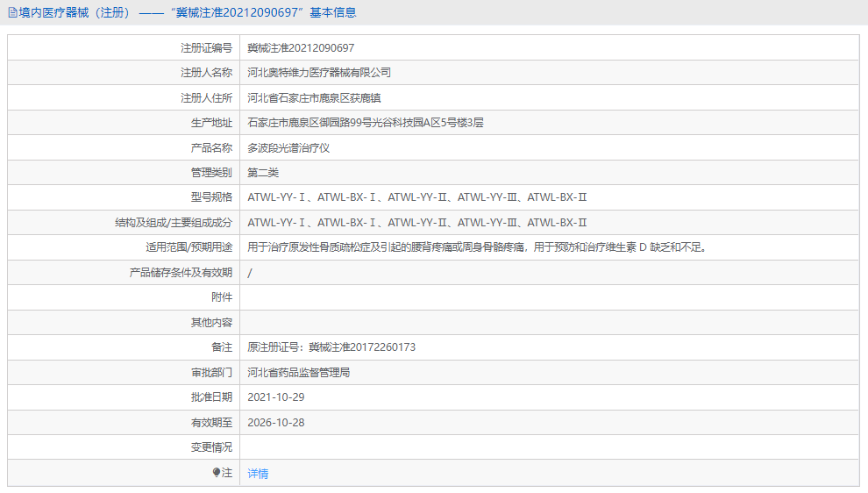Open the 详情 link in the 注 row
The width and height of the screenshot is (868, 493).
258,474
